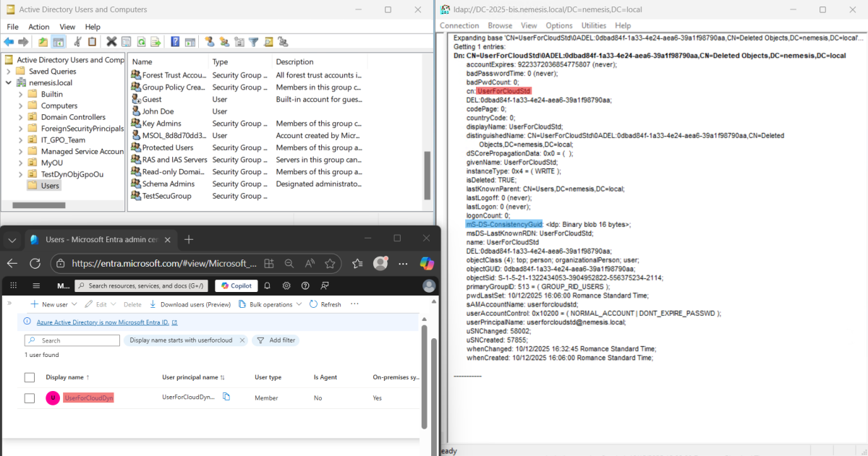Copy UserForCloudDyn principal name icon
The width and height of the screenshot is (868, 456).
226,397
